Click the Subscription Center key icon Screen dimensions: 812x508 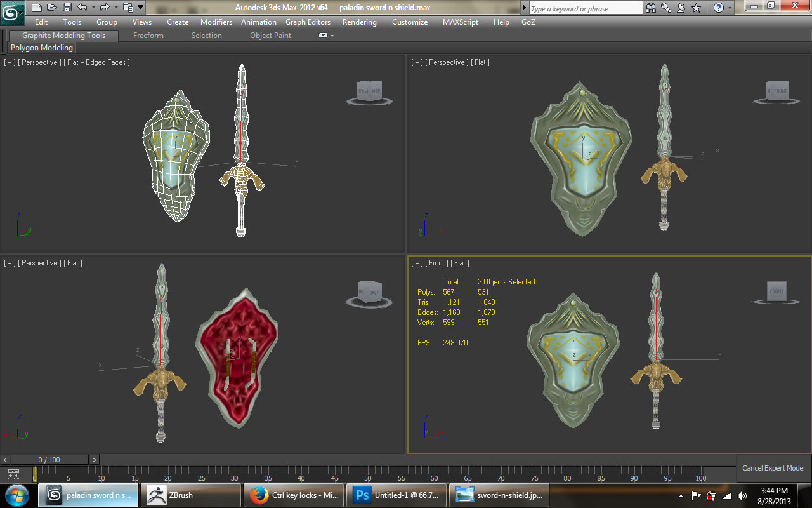[666, 8]
